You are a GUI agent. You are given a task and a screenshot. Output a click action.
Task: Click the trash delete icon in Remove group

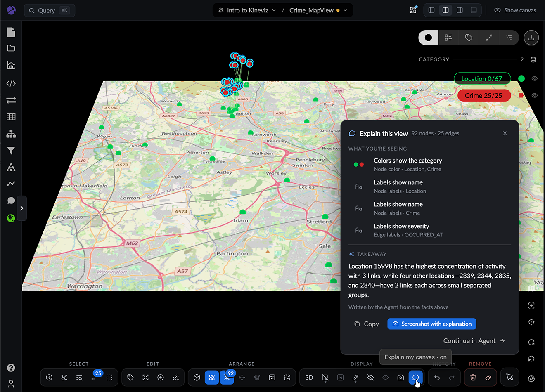pos(473,378)
